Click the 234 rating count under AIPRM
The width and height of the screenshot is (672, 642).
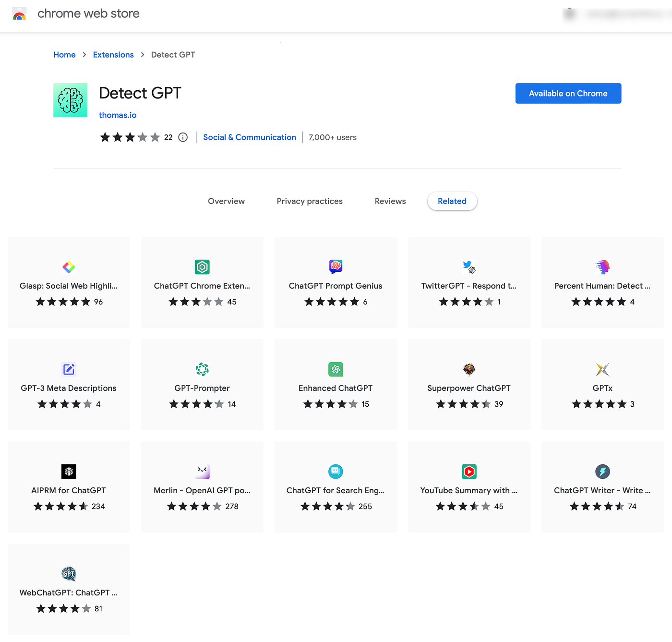(98, 506)
